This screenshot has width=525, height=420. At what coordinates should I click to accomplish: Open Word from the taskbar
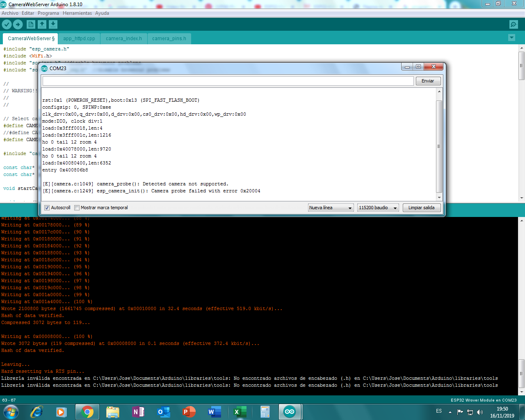(x=215, y=411)
